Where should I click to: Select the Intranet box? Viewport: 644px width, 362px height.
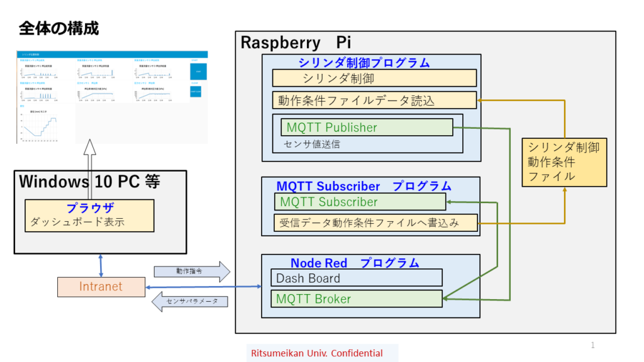pyautogui.click(x=101, y=287)
